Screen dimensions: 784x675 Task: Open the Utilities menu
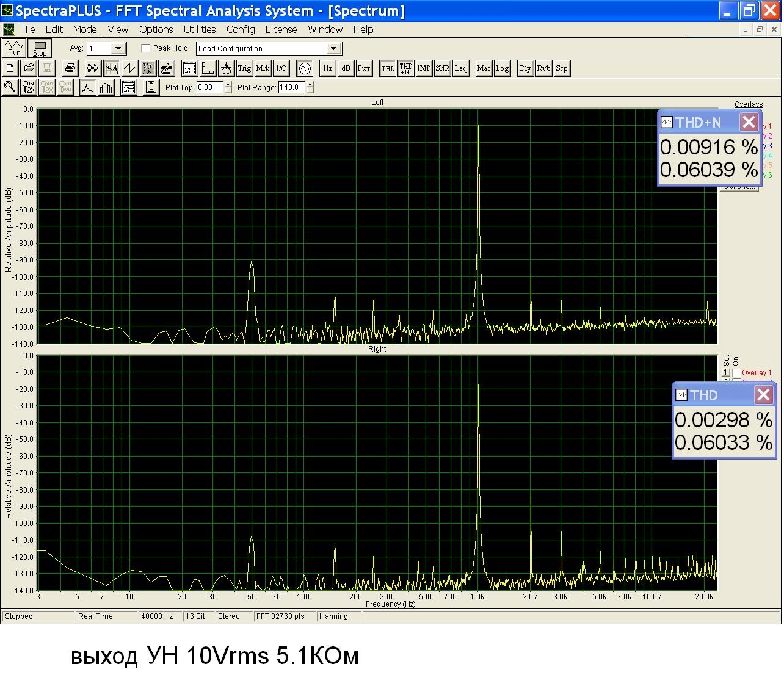199,29
